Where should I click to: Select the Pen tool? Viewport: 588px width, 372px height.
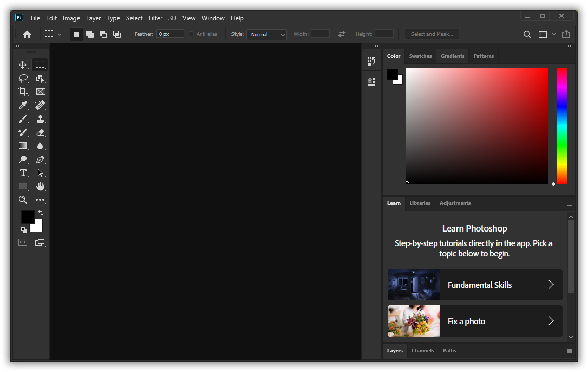point(40,160)
